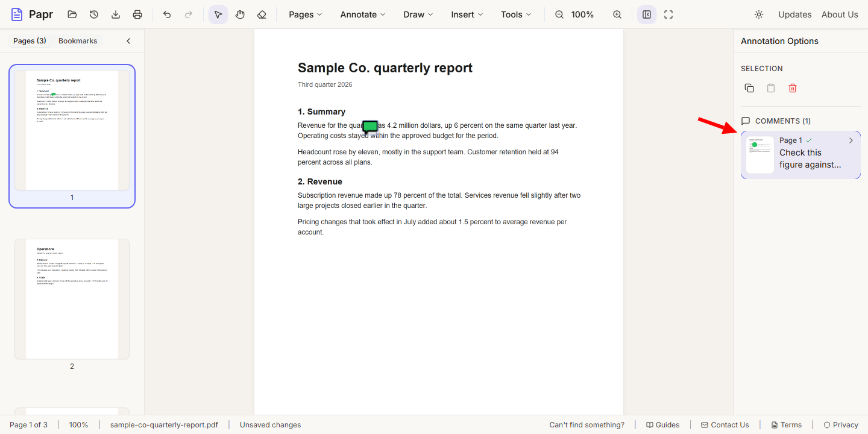Click the Papr logo
Image resolution: width=868 pixels, height=434 pixels.
click(x=33, y=14)
